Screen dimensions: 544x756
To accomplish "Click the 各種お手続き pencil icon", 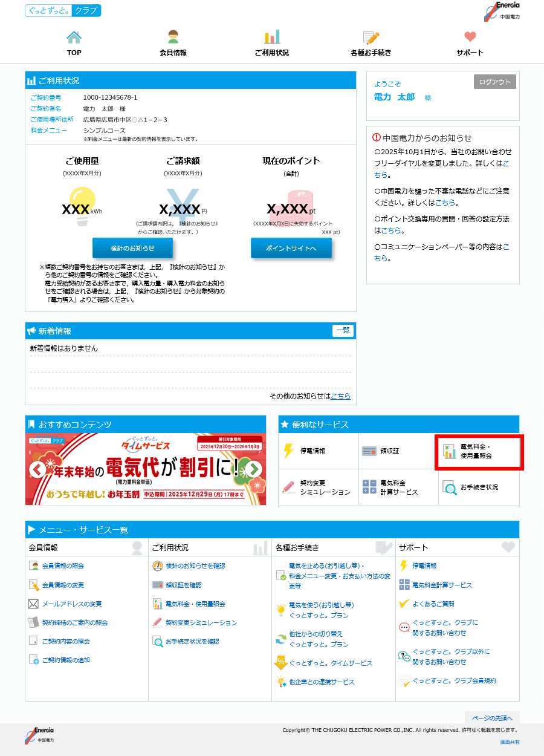I will point(371,37).
